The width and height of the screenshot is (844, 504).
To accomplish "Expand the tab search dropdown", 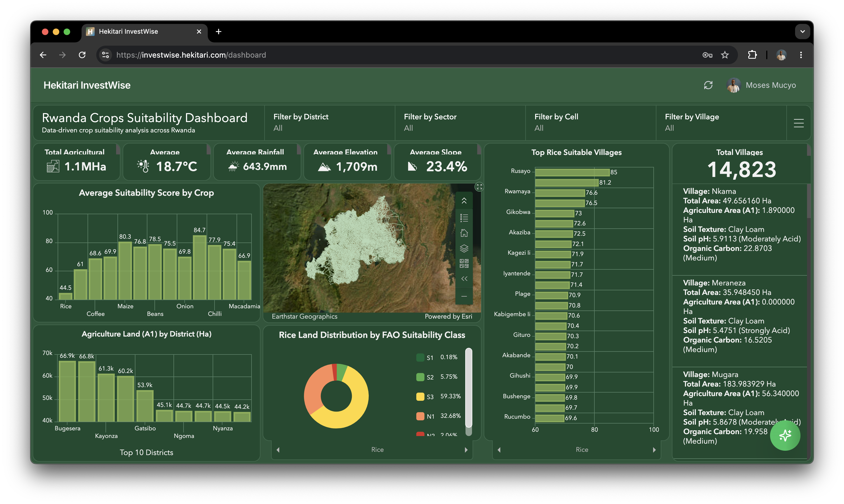I will coord(802,32).
